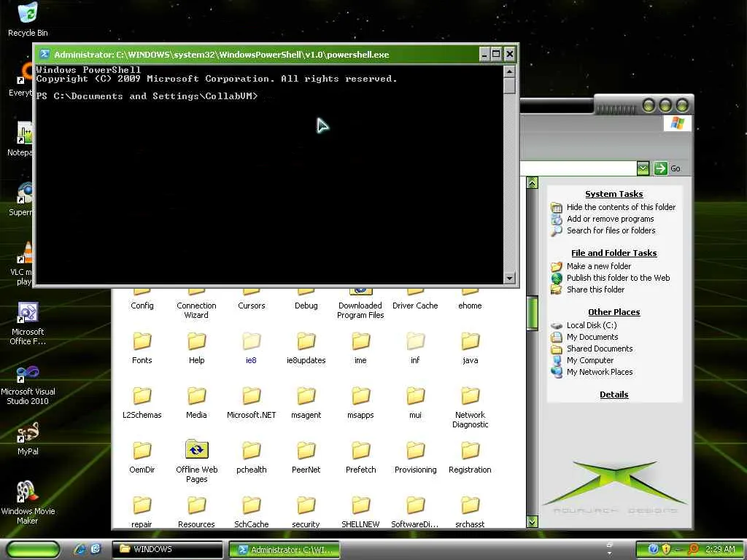
Task: Select the Microsoft.NET folder icon
Action: coord(251,396)
